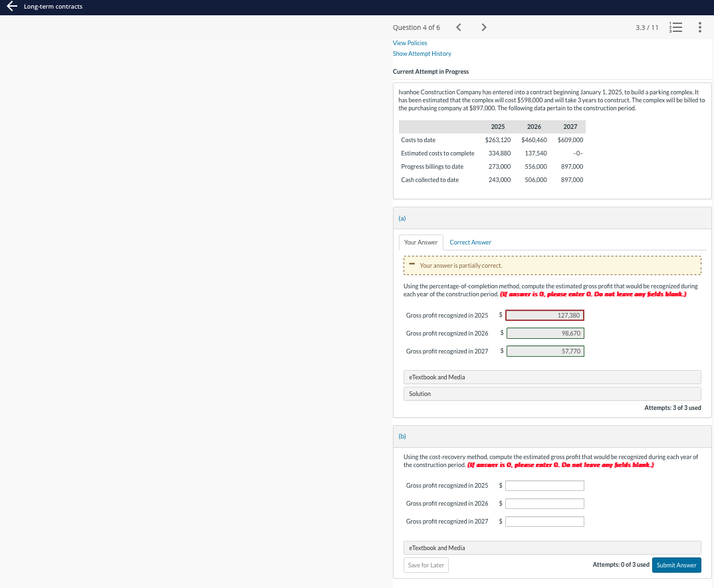Image resolution: width=714 pixels, height=588 pixels.
Task: Click the 273,000 progress billings cell
Action: tap(499, 167)
